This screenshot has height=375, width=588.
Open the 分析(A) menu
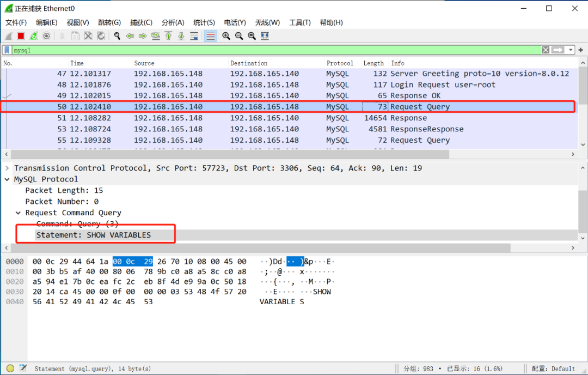click(x=173, y=22)
